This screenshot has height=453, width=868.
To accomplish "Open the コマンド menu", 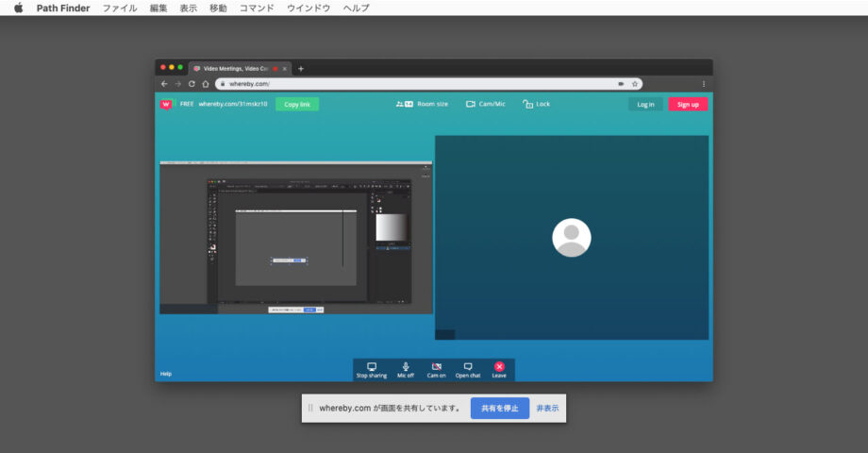I will click(257, 8).
